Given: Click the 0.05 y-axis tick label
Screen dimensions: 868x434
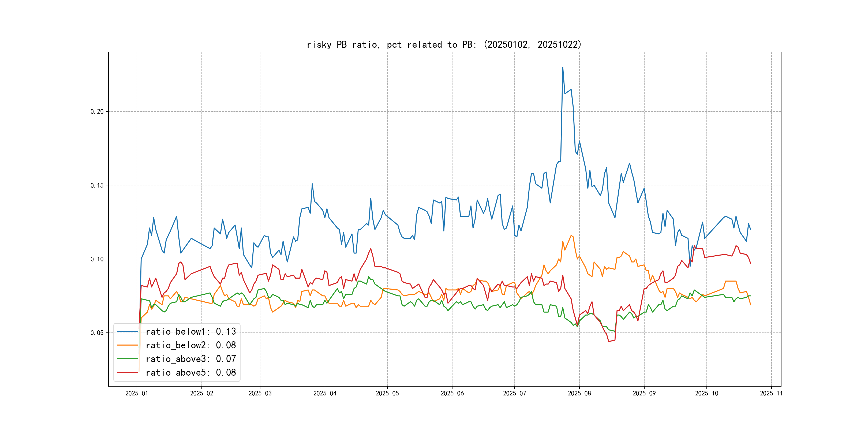Looking at the screenshot, I should tap(97, 333).
